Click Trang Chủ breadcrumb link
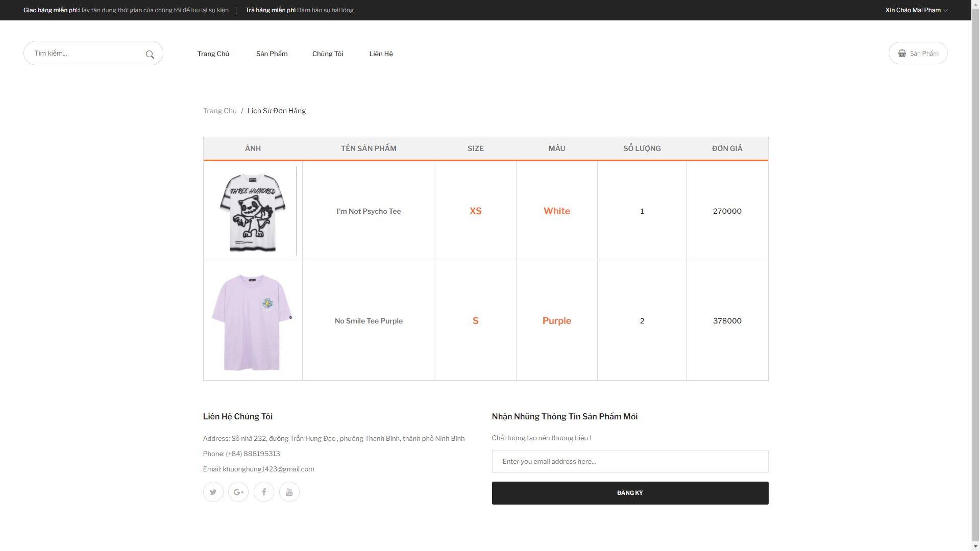Image resolution: width=980 pixels, height=551 pixels. pos(219,111)
